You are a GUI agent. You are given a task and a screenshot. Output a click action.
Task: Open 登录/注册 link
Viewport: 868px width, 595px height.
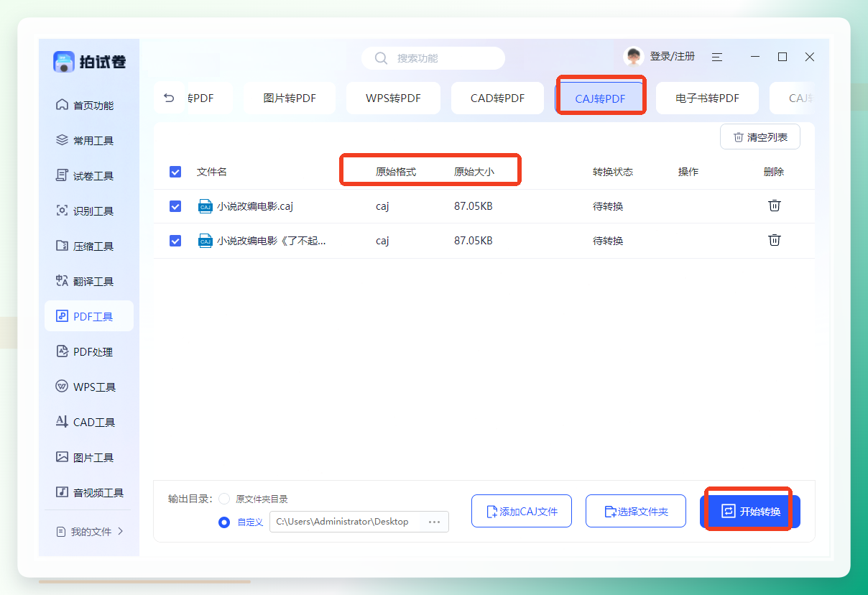[x=673, y=57]
